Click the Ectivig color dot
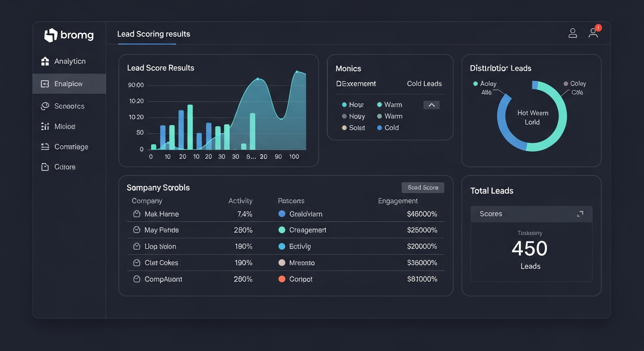This screenshot has width=644, height=351. pos(282,246)
